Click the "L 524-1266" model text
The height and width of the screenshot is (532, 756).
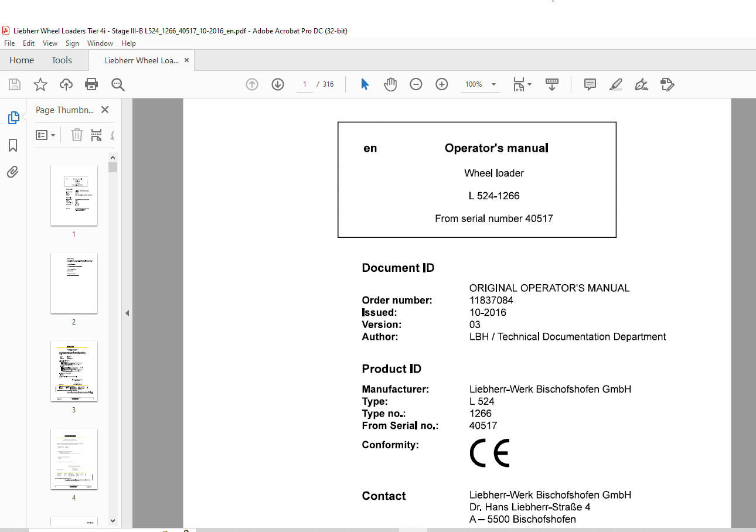pos(494,196)
